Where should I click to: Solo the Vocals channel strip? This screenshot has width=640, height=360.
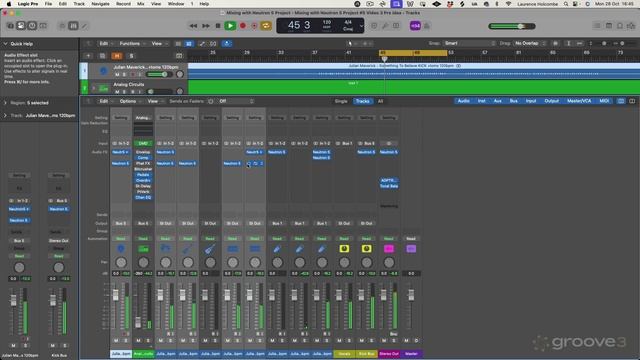(349, 340)
